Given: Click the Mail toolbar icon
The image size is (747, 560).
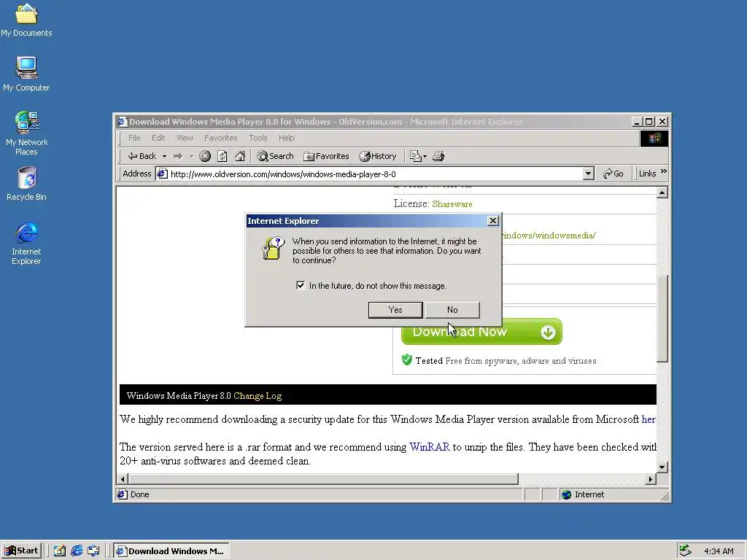Looking at the screenshot, I should 415,156.
